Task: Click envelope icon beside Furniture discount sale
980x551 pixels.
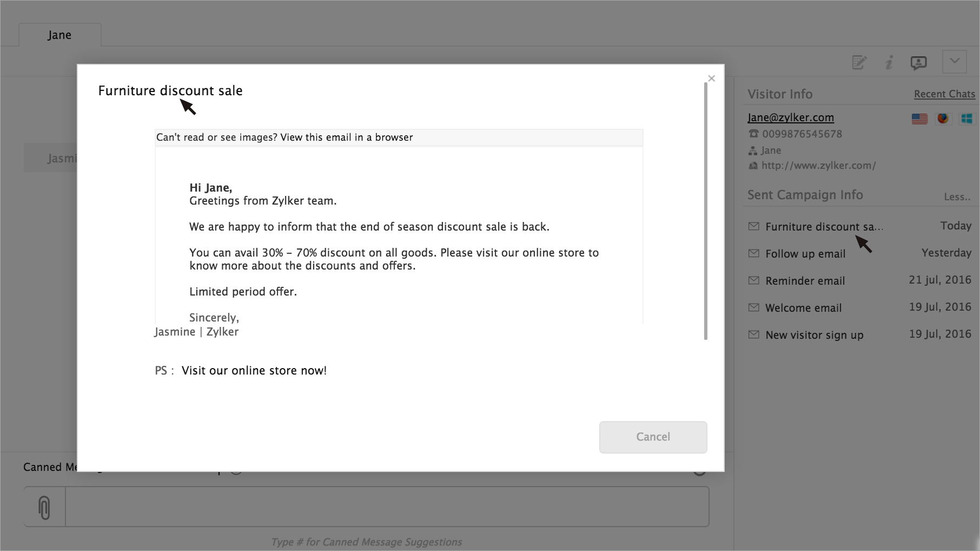Action: pos(753,226)
